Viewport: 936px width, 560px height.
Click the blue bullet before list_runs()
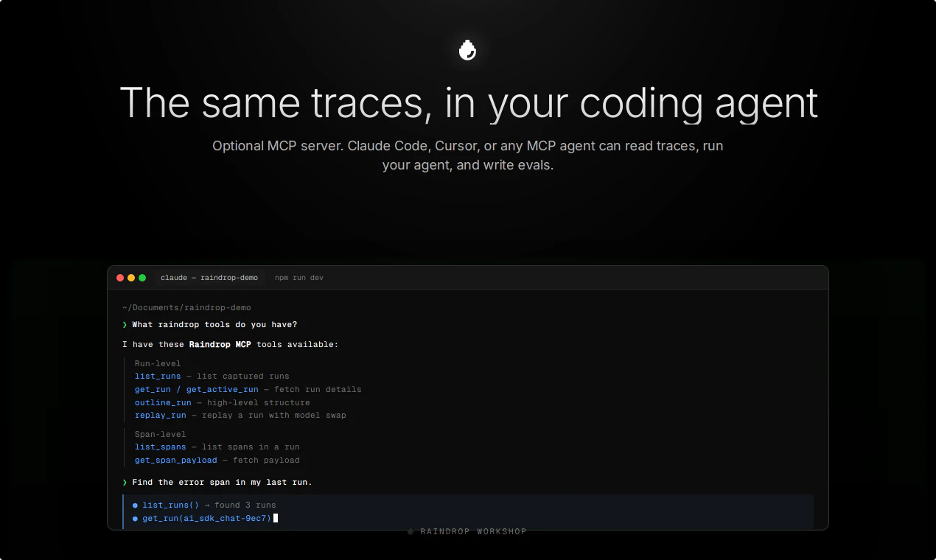(135, 505)
